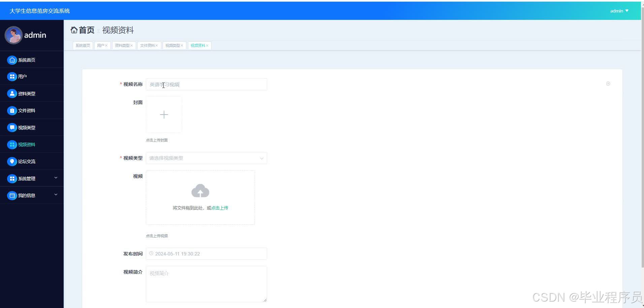This screenshot has height=308, width=644.
Task: Close the 文件资料 tab
Action: tap(157, 45)
